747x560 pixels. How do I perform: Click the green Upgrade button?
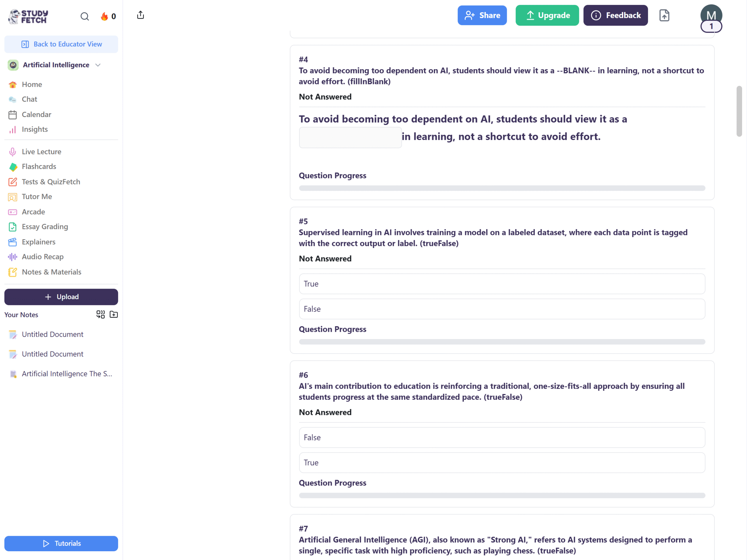click(547, 15)
